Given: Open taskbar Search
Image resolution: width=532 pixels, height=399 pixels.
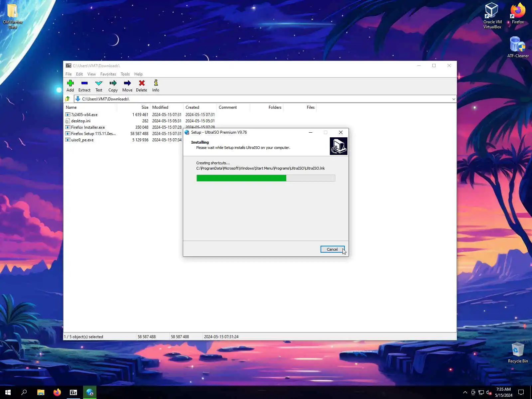Looking at the screenshot, I should (24, 392).
